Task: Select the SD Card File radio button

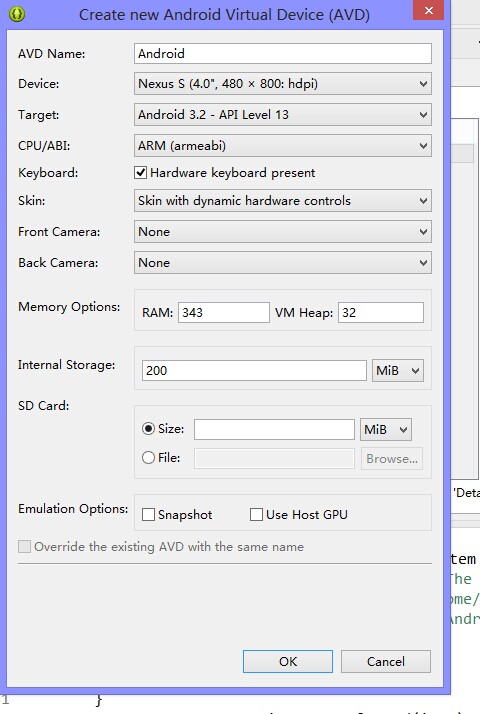Action: click(148, 458)
